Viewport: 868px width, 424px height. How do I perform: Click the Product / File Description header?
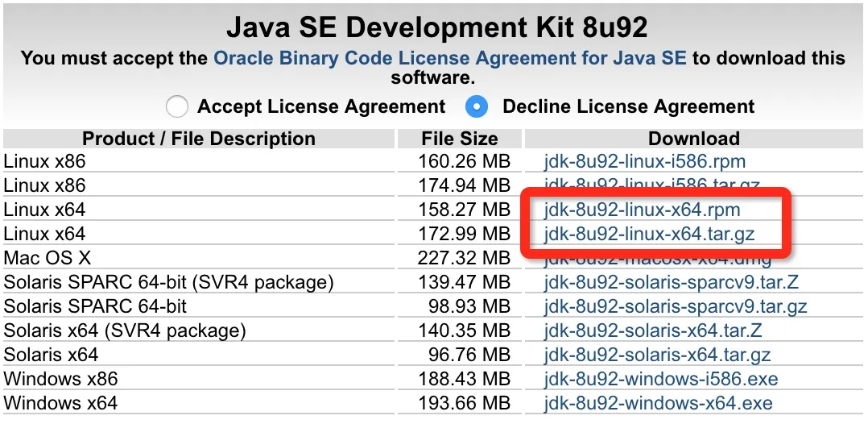click(x=199, y=139)
